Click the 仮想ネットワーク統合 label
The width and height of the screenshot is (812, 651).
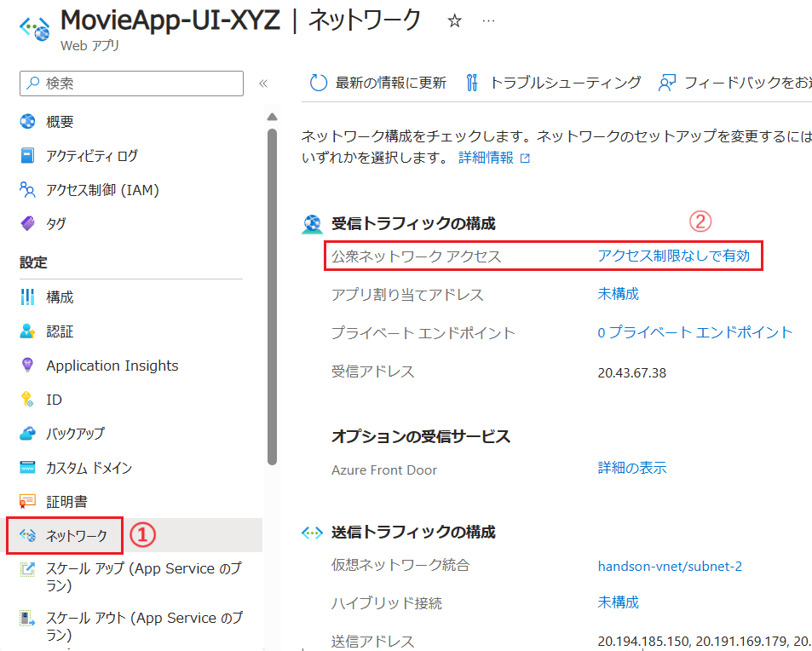point(400,565)
